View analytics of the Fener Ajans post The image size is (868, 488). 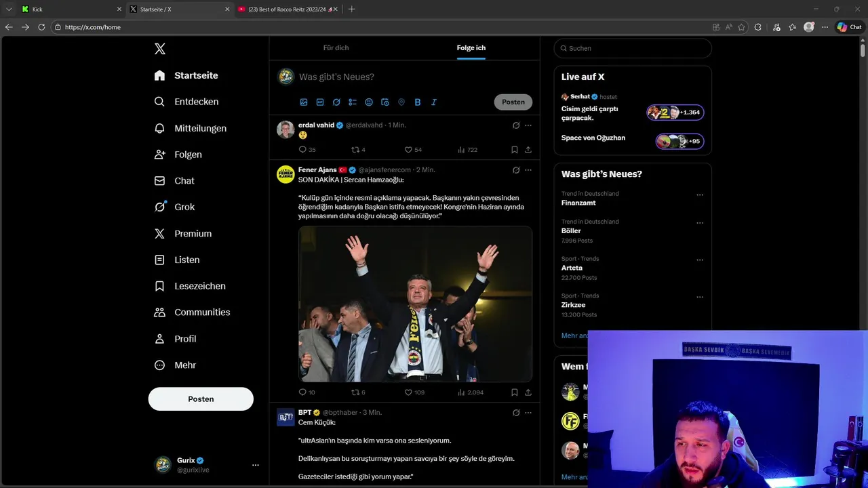(470, 392)
